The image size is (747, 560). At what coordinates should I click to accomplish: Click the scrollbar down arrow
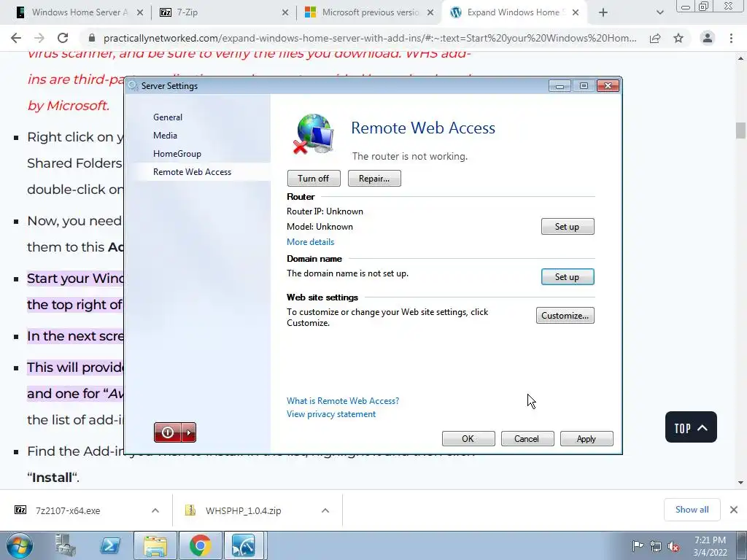point(740,483)
